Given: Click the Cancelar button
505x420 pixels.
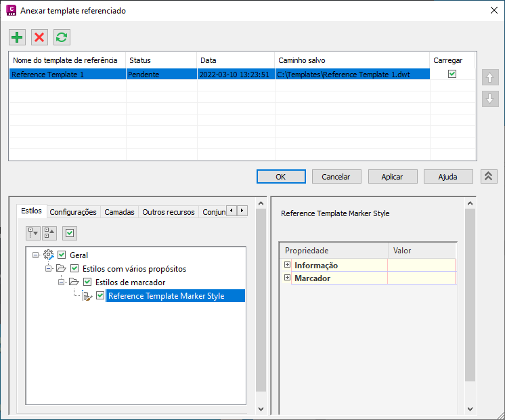Looking at the screenshot, I should point(336,177).
